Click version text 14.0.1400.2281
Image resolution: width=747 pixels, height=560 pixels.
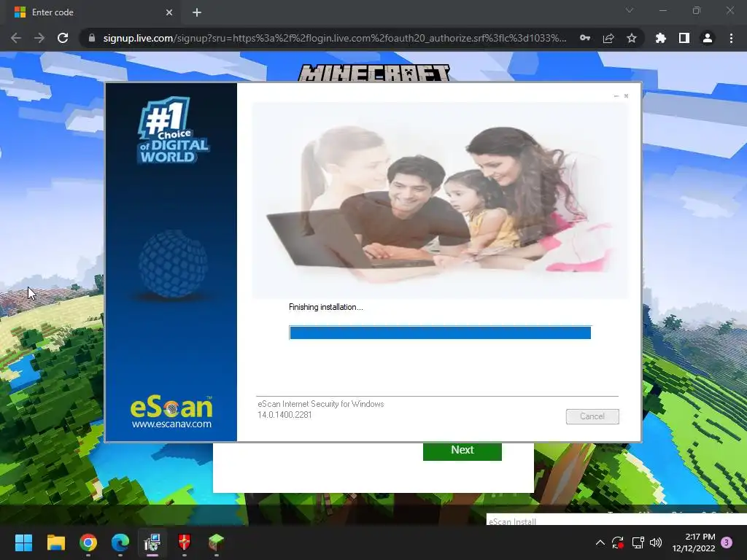tap(285, 415)
